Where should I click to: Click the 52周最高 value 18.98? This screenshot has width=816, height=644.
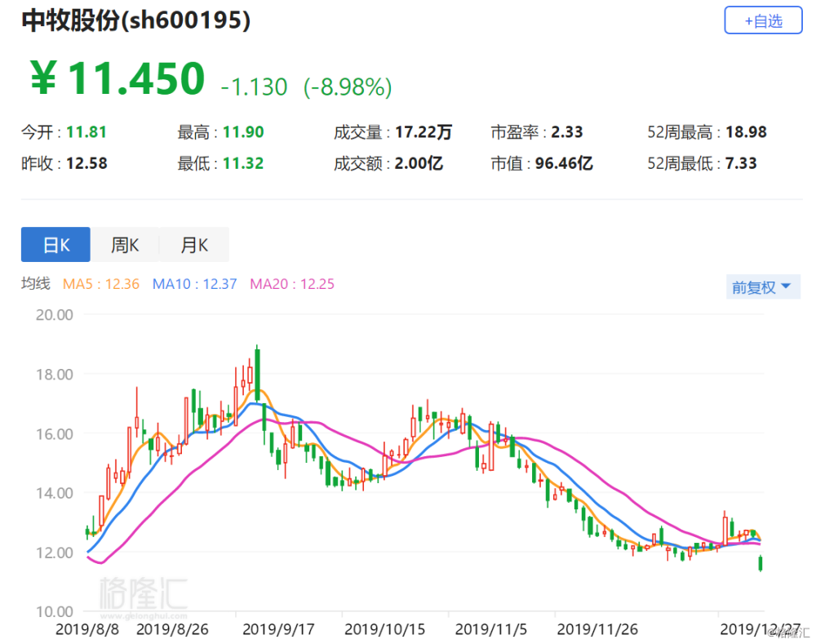point(744,131)
